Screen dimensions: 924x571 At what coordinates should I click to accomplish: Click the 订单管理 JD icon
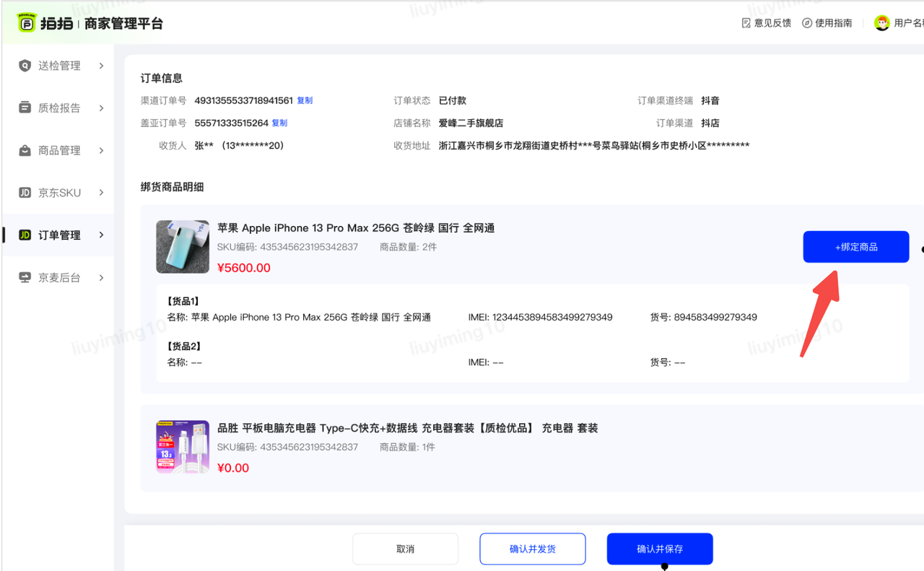click(25, 235)
